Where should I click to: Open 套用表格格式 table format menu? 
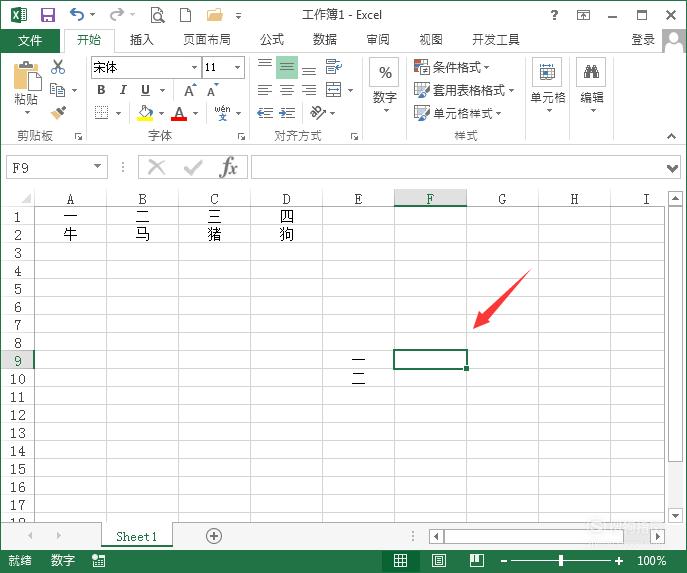pos(464,90)
